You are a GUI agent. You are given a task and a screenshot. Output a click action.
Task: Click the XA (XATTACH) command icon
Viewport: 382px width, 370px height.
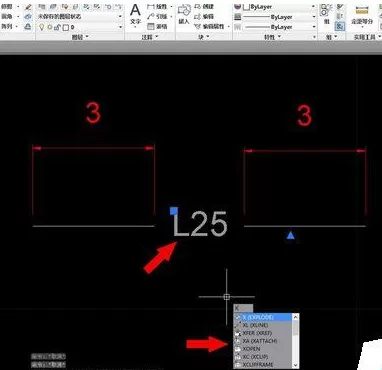pos(238,341)
